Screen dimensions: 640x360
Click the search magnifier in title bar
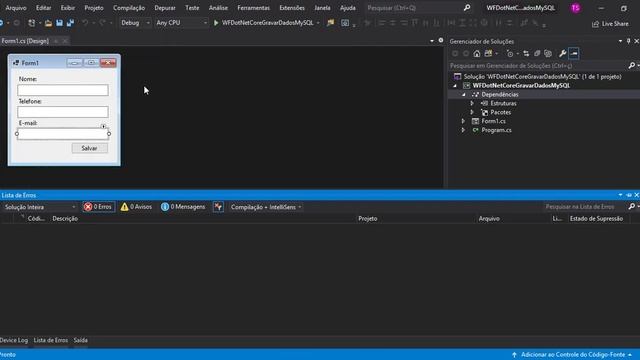pyautogui.click(x=467, y=8)
